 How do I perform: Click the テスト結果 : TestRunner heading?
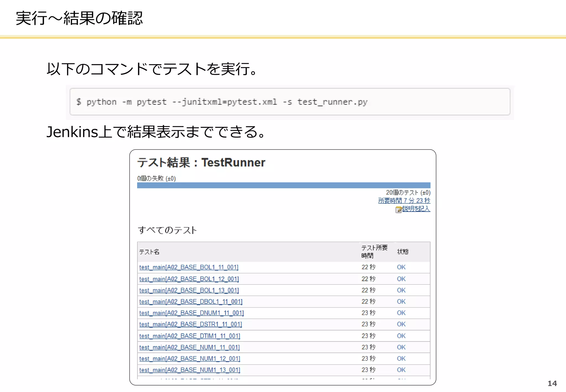[201, 163]
